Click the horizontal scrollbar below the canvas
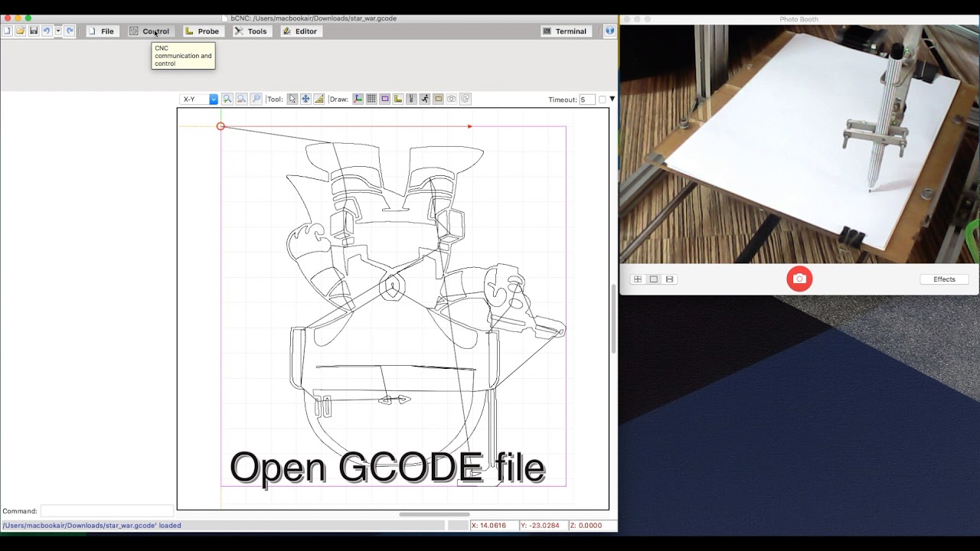980x551 pixels. (434, 514)
